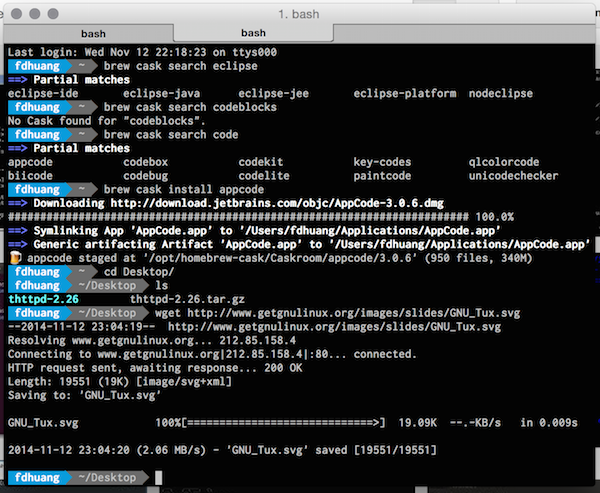Click the 'appcode staged at' Caskroom path
The image size is (600, 493).
click(280, 258)
